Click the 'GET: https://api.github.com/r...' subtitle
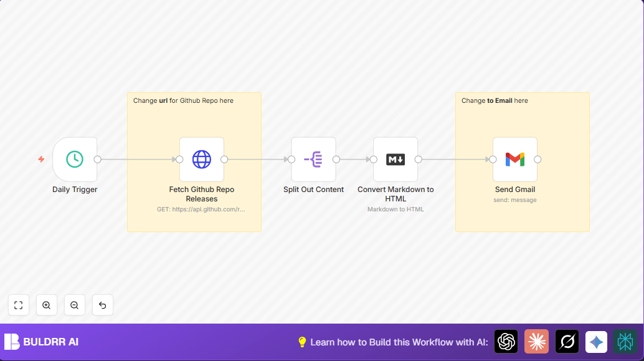This screenshot has width=644, height=361. pos(201,209)
